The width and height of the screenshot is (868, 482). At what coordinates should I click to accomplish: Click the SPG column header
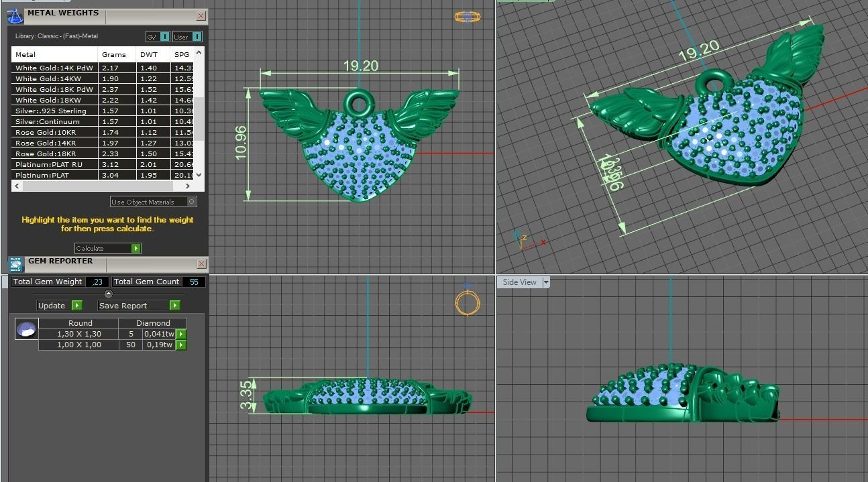click(182, 54)
